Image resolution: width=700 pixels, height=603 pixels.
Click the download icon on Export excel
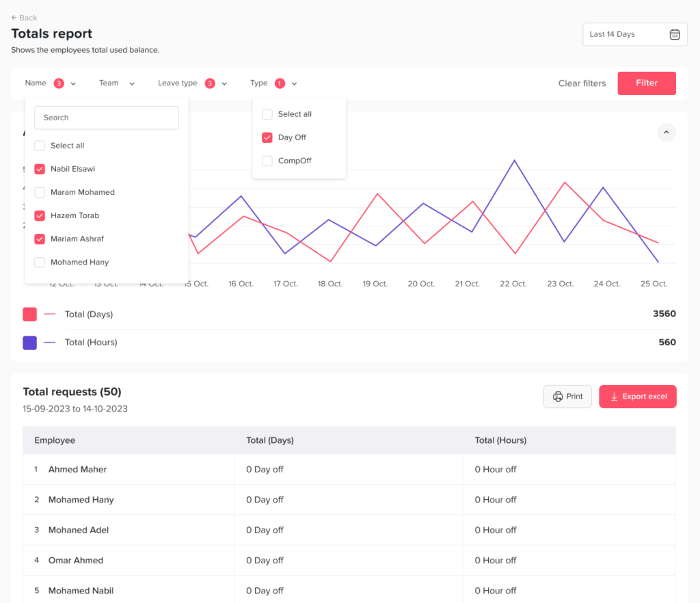(x=614, y=397)
